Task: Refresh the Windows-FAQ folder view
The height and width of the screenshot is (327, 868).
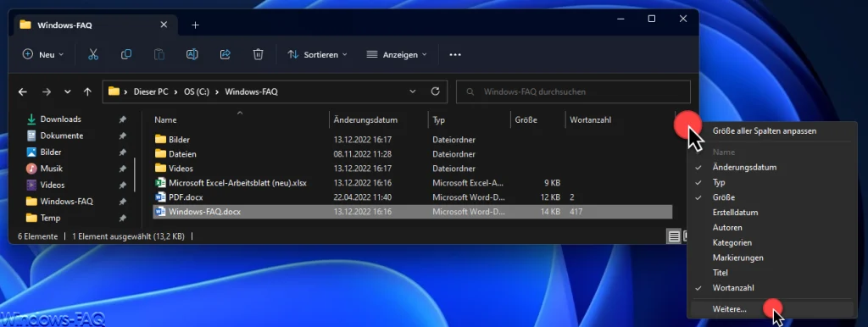Action: coord(435,91)
